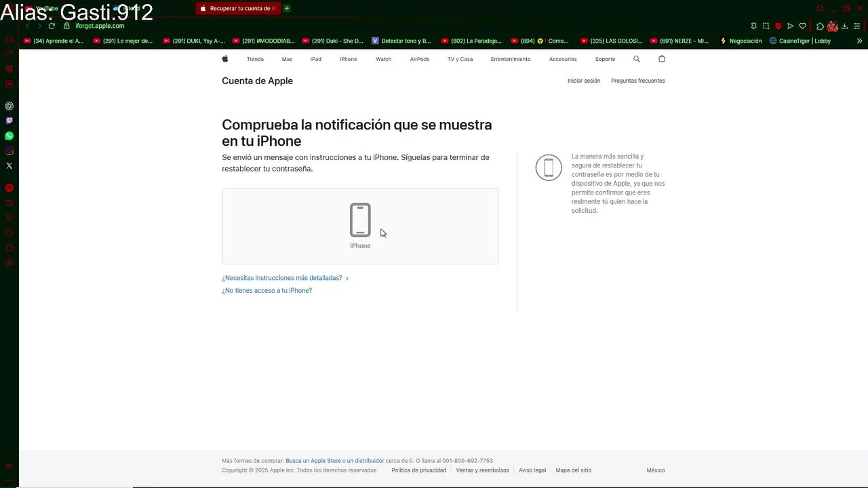868x488 pixels.
Task: Open Instagram in the Opera sidebar
Action: pyautogui.click(x=9, y=150)
